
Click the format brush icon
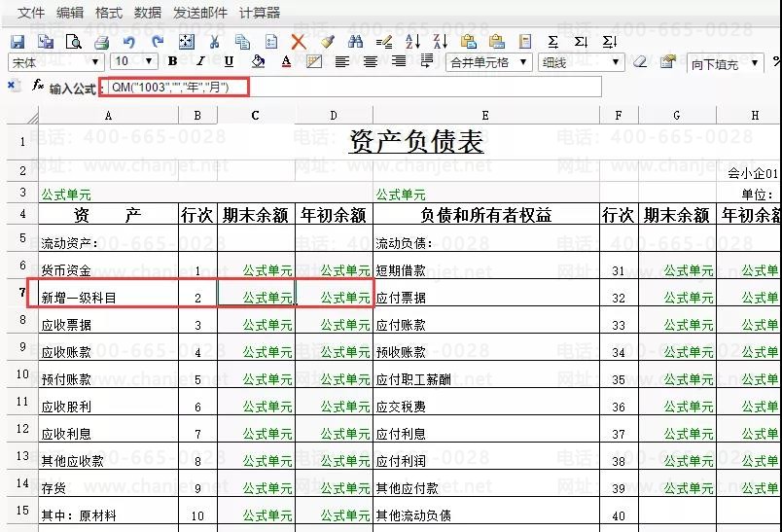coord(327,42)
